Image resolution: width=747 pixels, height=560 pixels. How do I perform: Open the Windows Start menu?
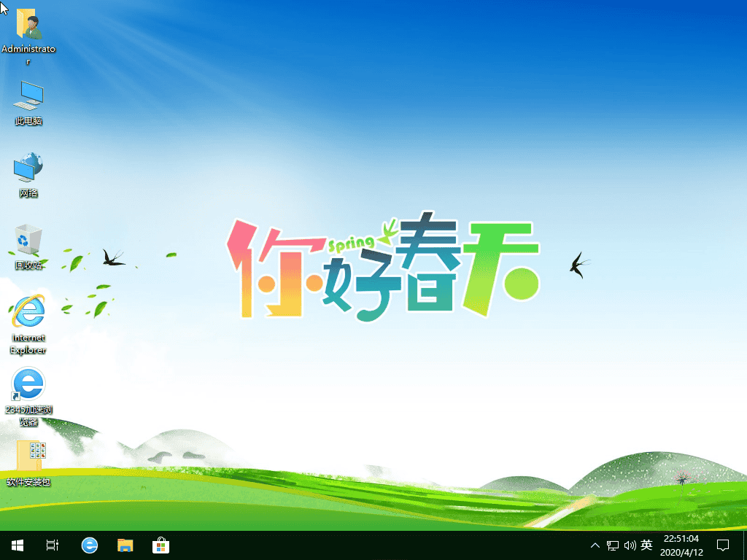click(18, 545)
